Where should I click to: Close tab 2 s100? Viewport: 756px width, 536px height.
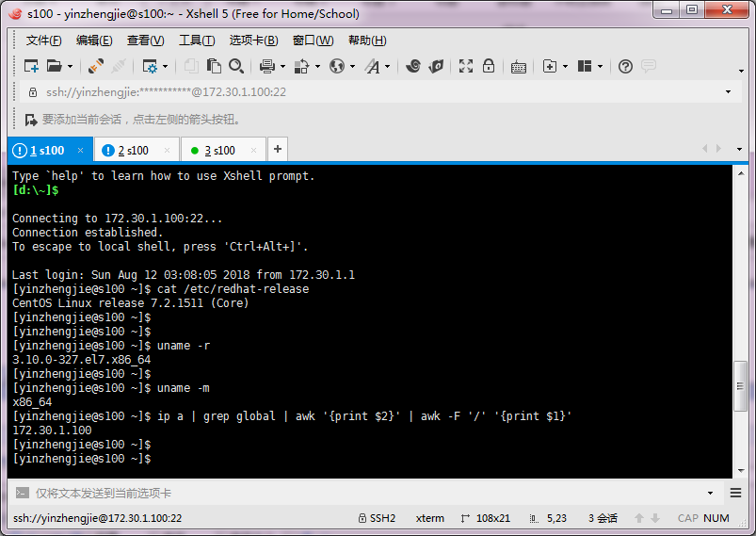click(x=167, y=151)
